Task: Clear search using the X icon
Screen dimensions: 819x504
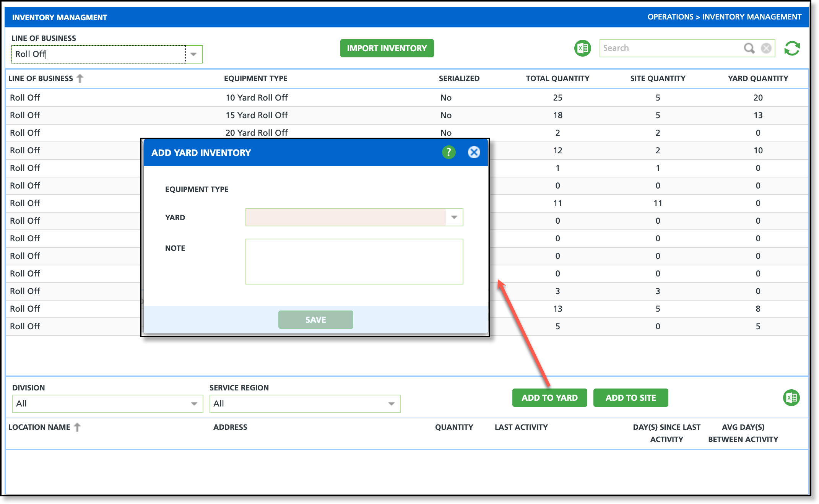Action: coord(766,48)
